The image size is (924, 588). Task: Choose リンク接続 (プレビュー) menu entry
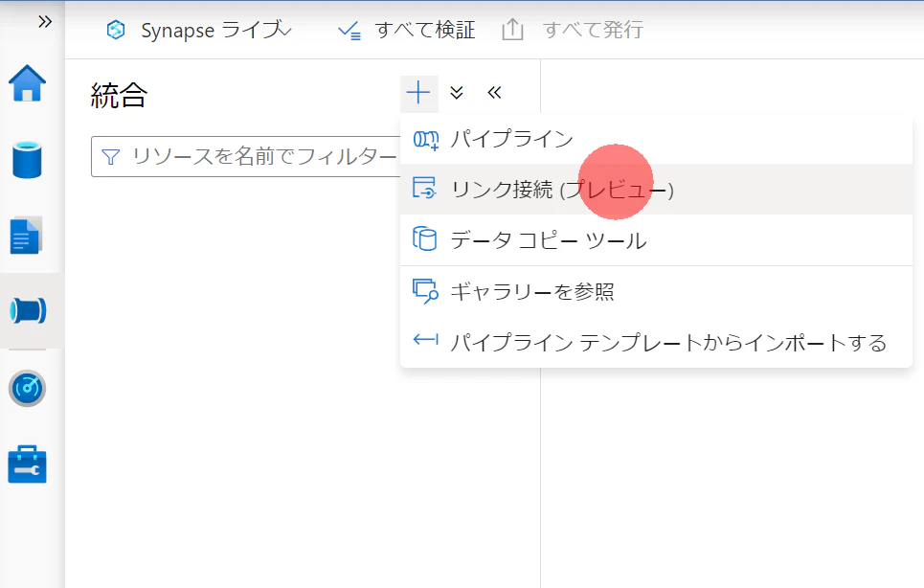656,190
